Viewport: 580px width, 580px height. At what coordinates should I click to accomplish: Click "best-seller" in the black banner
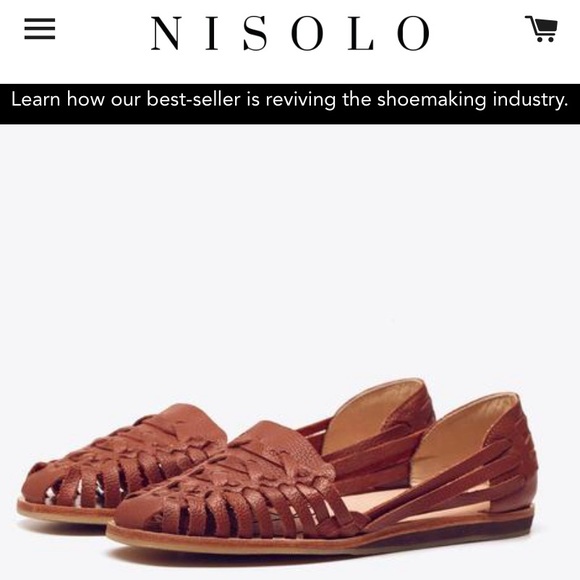click(x=193, y=100)
